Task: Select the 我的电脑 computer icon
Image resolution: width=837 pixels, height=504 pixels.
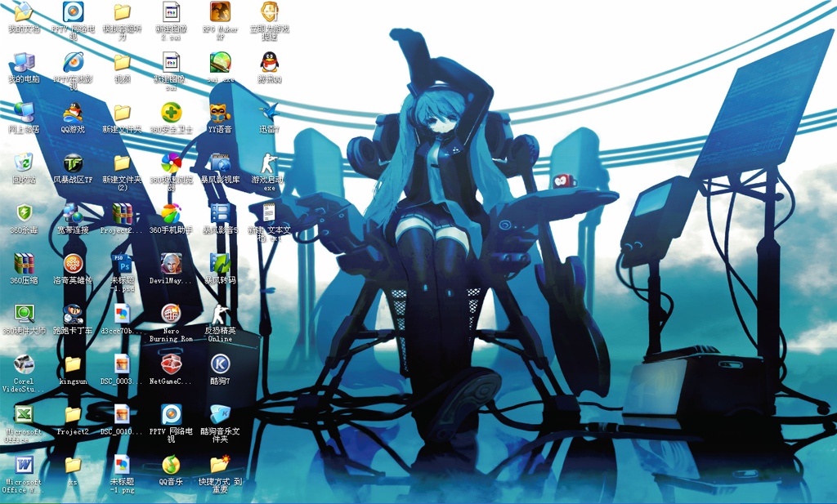Action: coord(24,62)
